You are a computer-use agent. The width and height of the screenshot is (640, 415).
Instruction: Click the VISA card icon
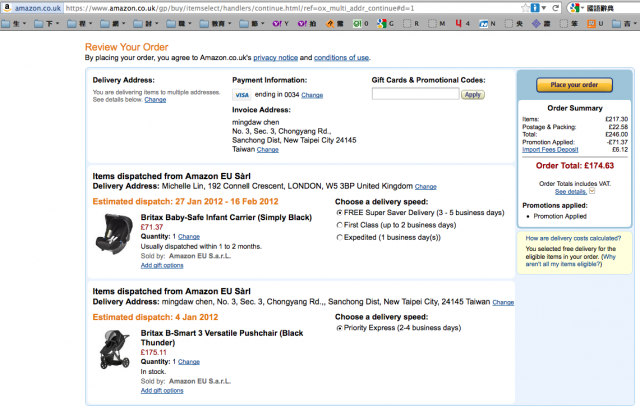(x=241, y=95)
